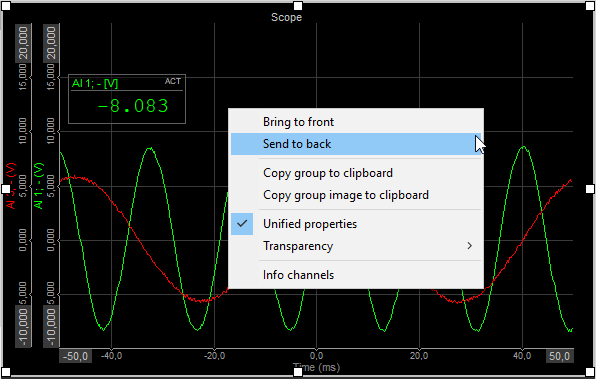This screenshot has width=596, height=379.
Task: Click the bottom-right corner resize handle
Action: coord(590,372)
